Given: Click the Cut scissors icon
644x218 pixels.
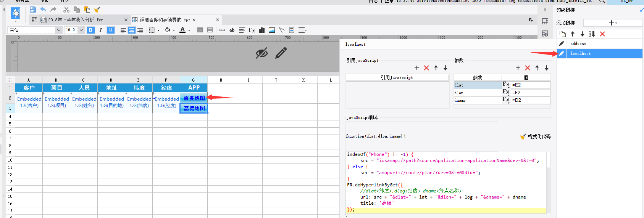Looking at the screenshot, I should pos(66,10).
